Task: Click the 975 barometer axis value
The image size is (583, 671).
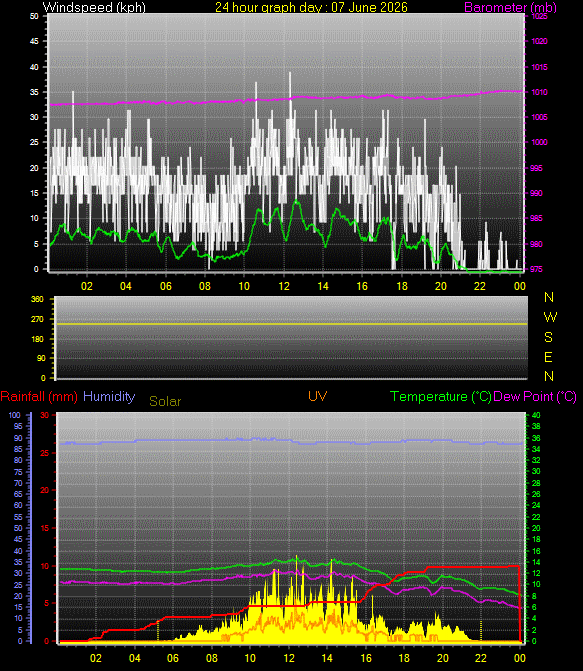Action: point(536,269)
